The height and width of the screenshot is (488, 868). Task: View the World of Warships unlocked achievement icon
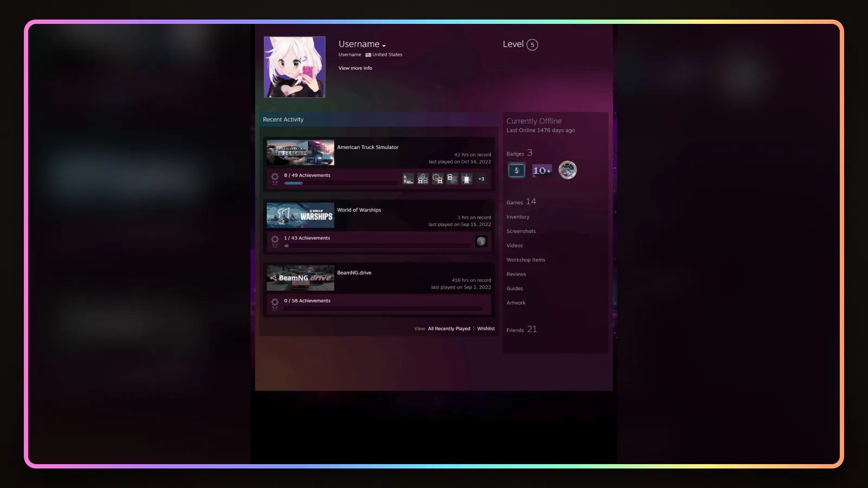481,241
